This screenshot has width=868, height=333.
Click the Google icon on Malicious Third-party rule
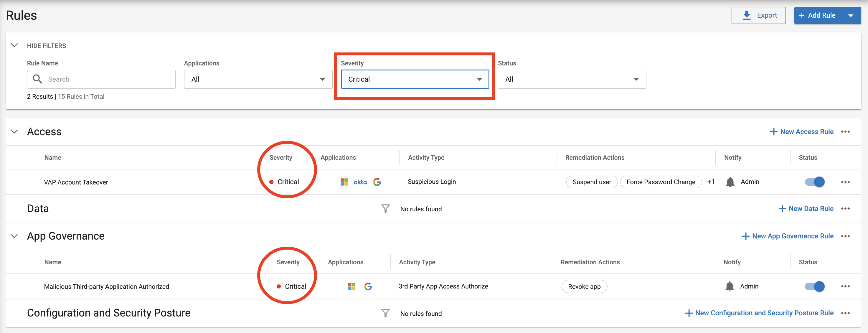pos(368,286)
